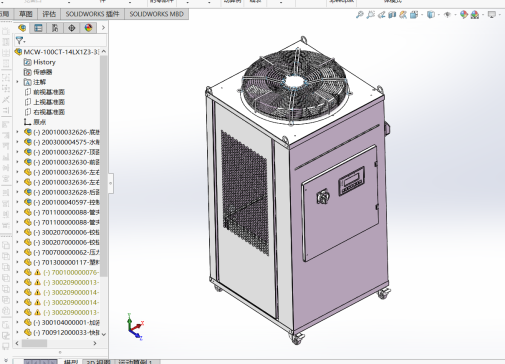Click the View Orientation cube icon
505x364 pixels.
click(414, 15)
